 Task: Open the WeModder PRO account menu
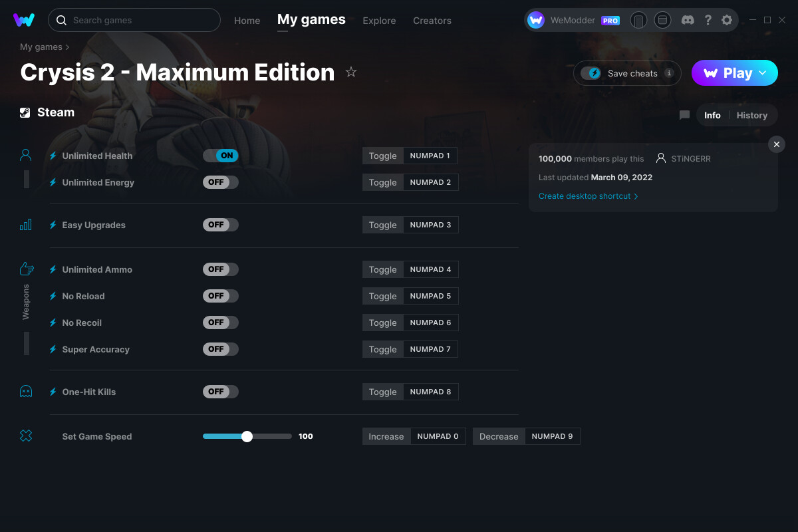pyautogui.click(x=575, y=20)
